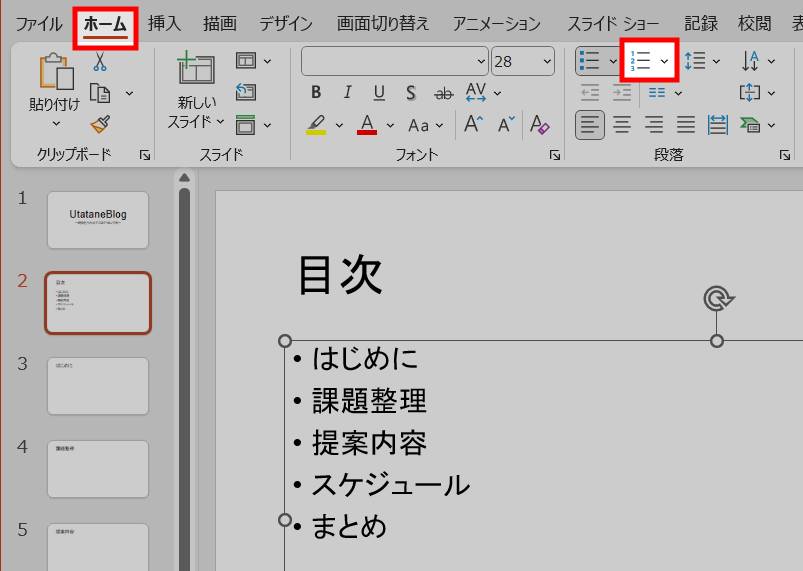Click the Numbering list icon

tap(640, 61)
